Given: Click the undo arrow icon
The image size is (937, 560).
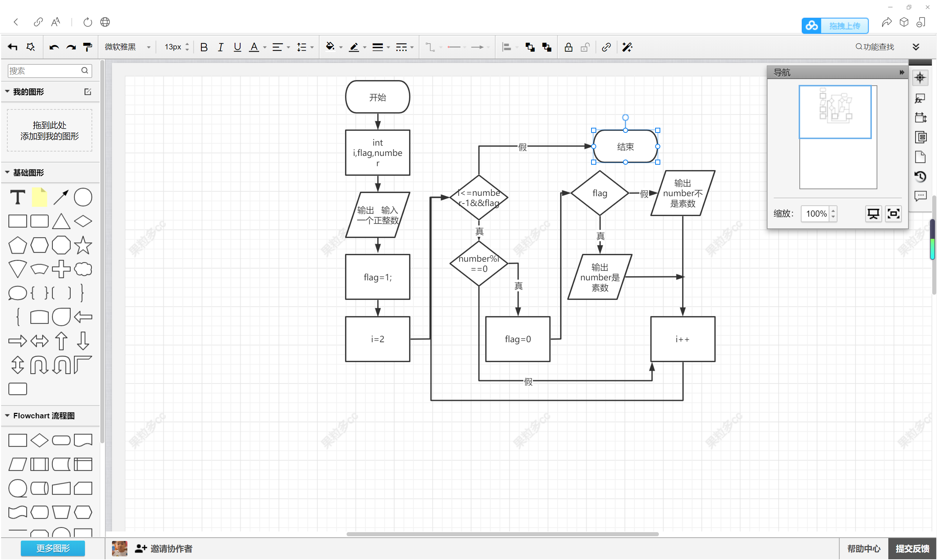Looking at the screenshot, I should 53,47.
